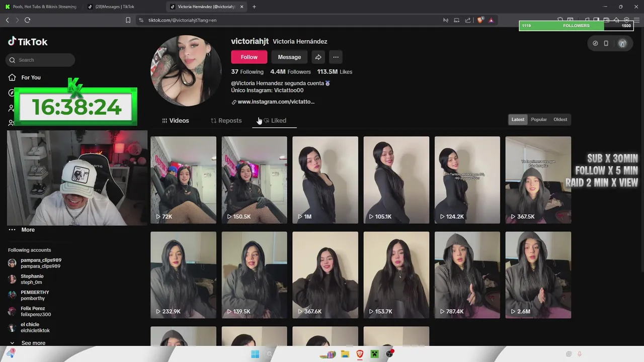Image resolution: width=644 pixels, height=362 pixels.
Task: Open the video with 72K views
Action: point(183,180)
